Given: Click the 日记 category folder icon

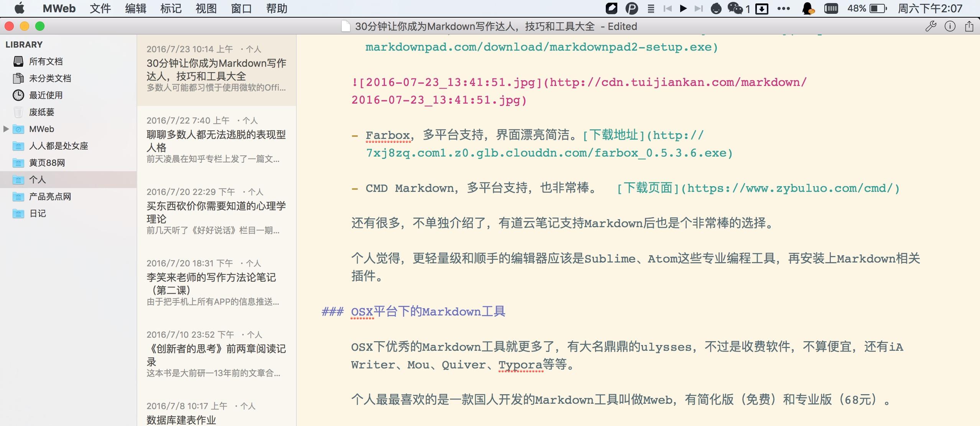Looking at the screenshot, I should [x=18, y=213].
